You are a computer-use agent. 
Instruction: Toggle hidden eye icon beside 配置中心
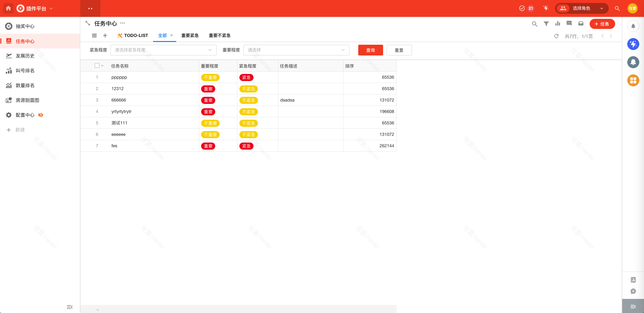(41, 115)
